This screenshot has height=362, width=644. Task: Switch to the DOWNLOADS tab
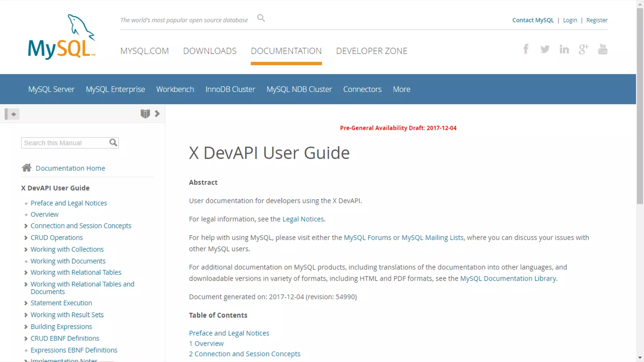click(210, 51)
